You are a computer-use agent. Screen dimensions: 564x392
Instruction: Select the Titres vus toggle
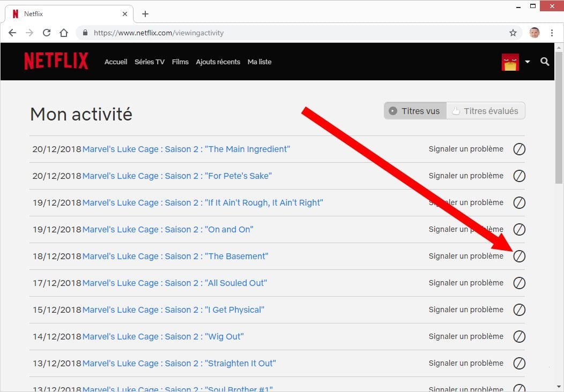click(415, 111)
